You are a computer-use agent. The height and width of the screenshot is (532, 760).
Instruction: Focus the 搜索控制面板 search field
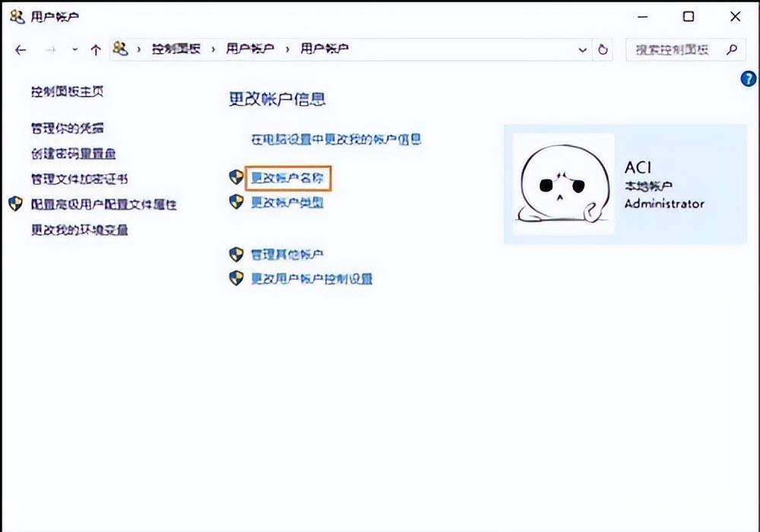coord(673,49)
